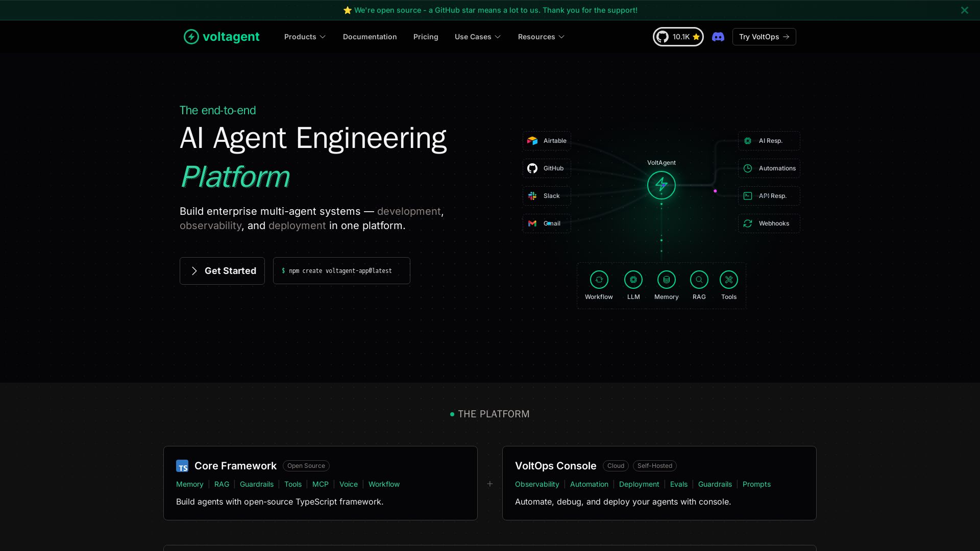Open the Discord icon link

(x=718, y=37)
